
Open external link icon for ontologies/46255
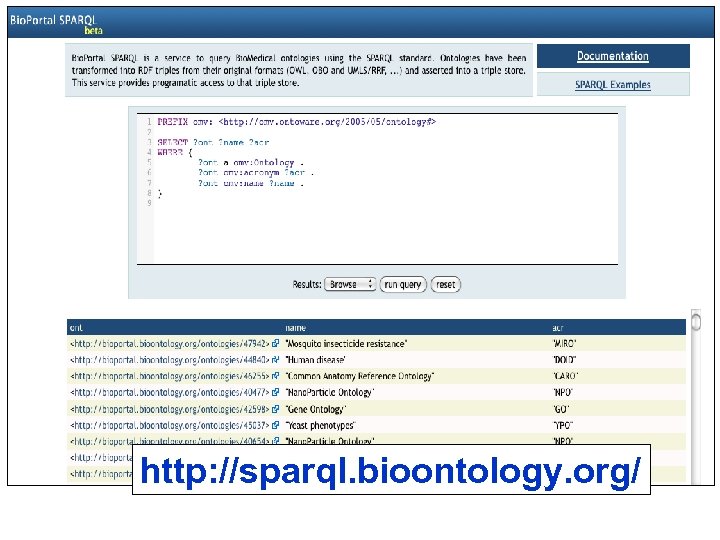pyautogui.click(x=276, y=376)
